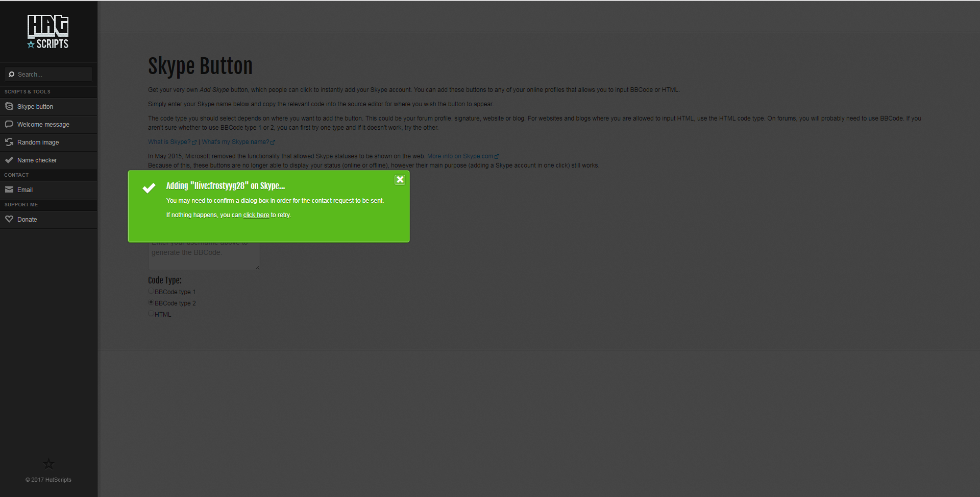The height and width of the screenshot is (497, 980).
Task: Click the 'Skype Button' page heading
Action: click(x=200, y=66)
